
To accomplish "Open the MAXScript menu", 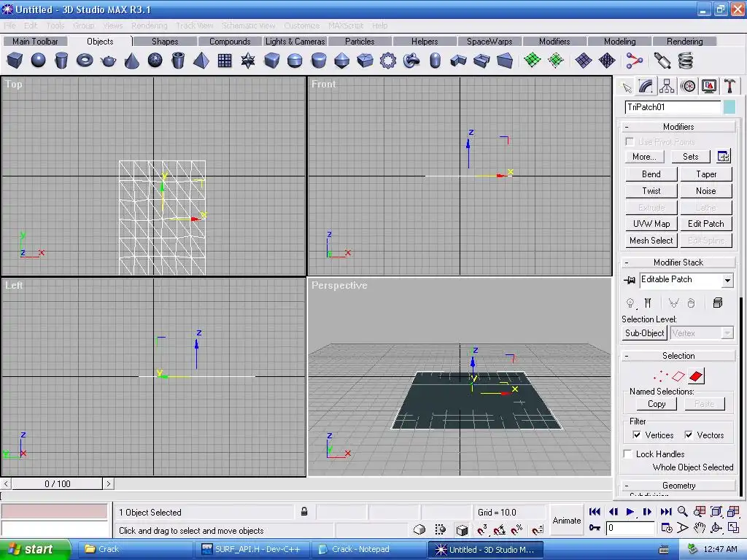I will [x=346, y=26].
